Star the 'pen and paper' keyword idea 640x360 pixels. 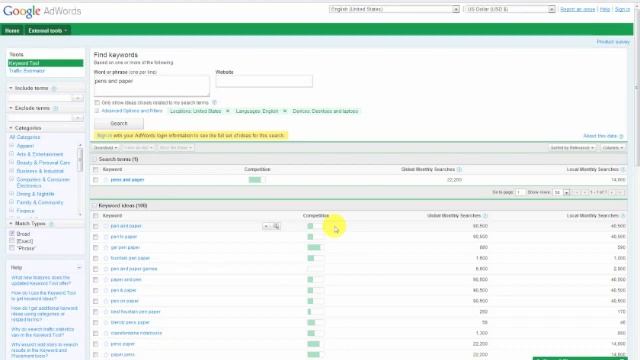[x=106, y=226]
